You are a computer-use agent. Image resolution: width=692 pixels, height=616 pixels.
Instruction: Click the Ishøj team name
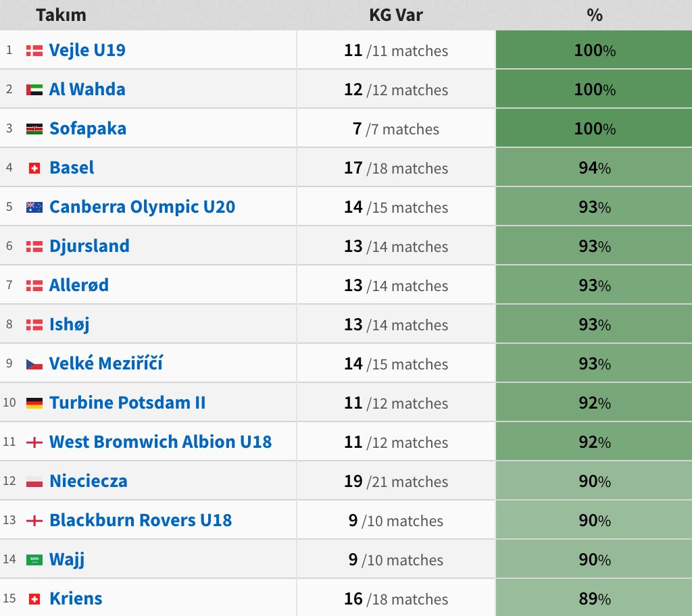click(70, 325)
